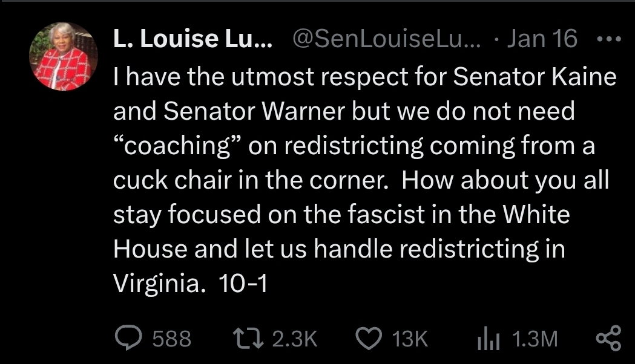
Task: Click the 'Jan 16' tweet timestamp
Action: [542, 40]
